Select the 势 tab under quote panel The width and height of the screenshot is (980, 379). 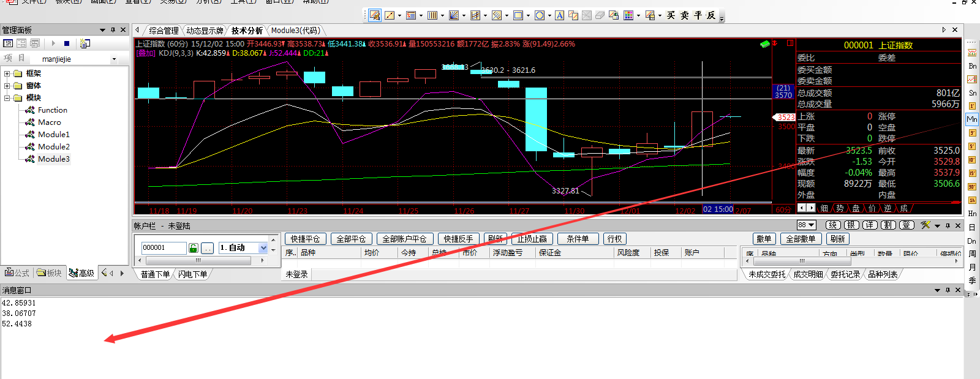coord(840,208)
